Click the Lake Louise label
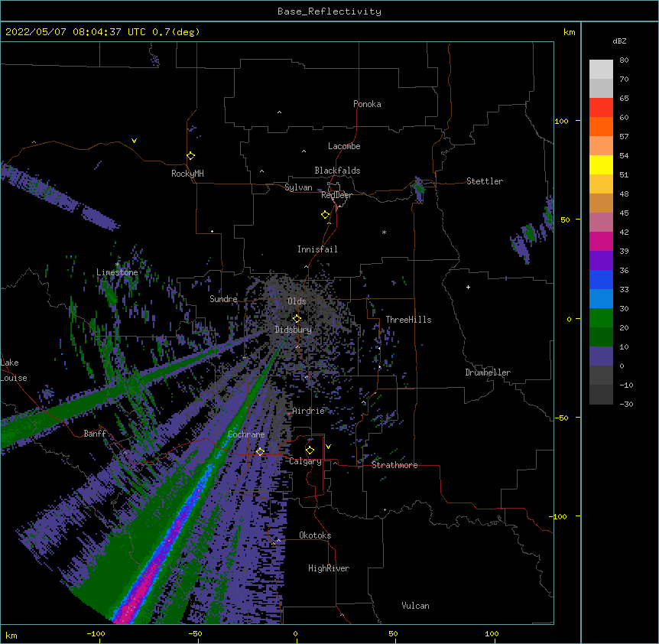 pyautogui.click(x=13, y=370)
